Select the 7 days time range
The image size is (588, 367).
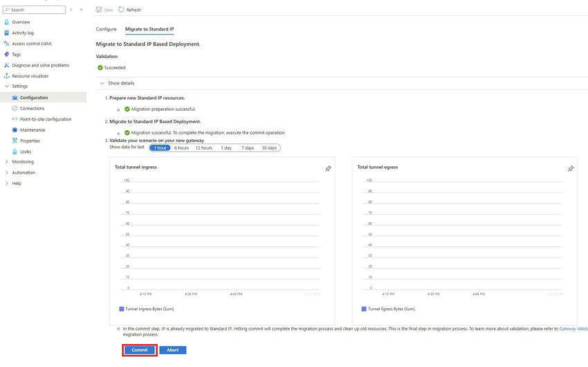pos(248,147)
